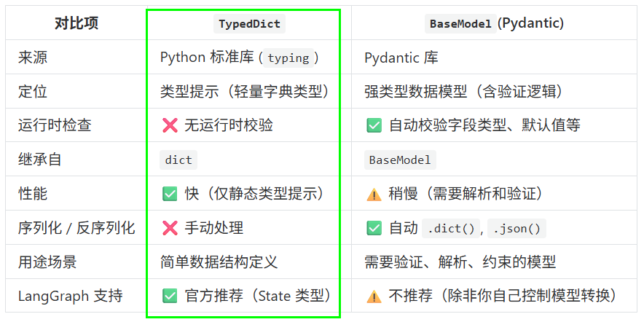The image size is (644, 322).
Task: Click the green check beside 快（仅静态类型提示）
Action: (x=170, y=194)
